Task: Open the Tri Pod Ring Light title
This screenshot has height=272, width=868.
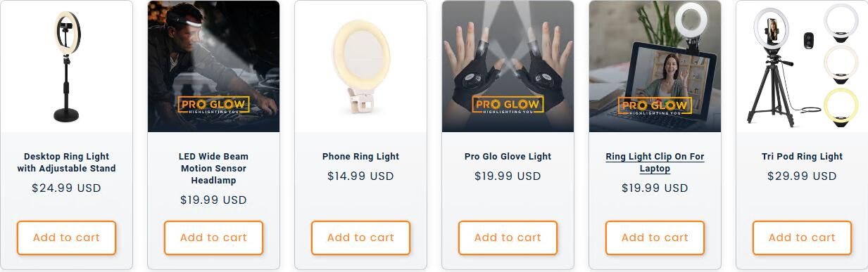Action: coord(802,156)
